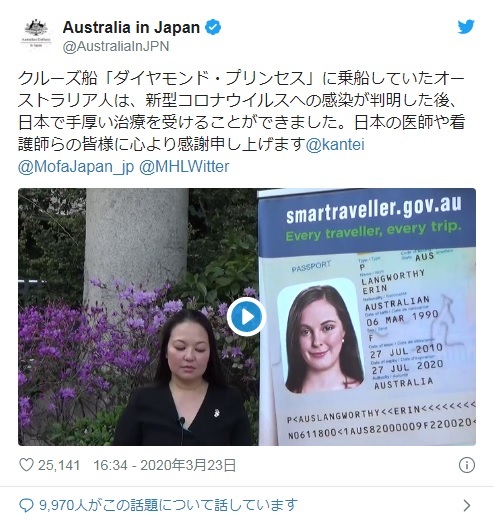
Task: Click the Twitter bird logo
Action: pos(466,27)
